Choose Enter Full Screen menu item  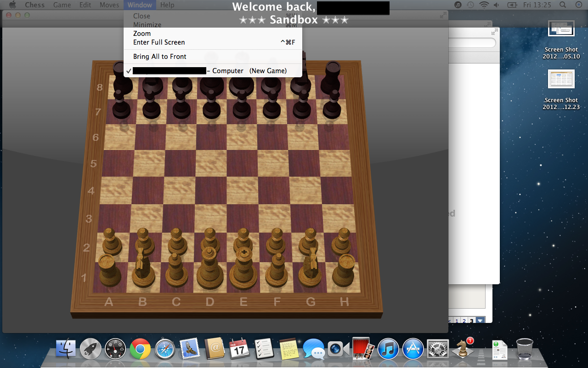pyautogui.click(x=213, y=42)
